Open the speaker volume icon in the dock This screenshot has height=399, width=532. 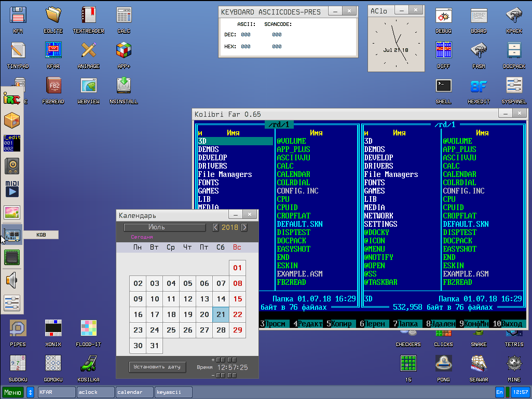12,280
